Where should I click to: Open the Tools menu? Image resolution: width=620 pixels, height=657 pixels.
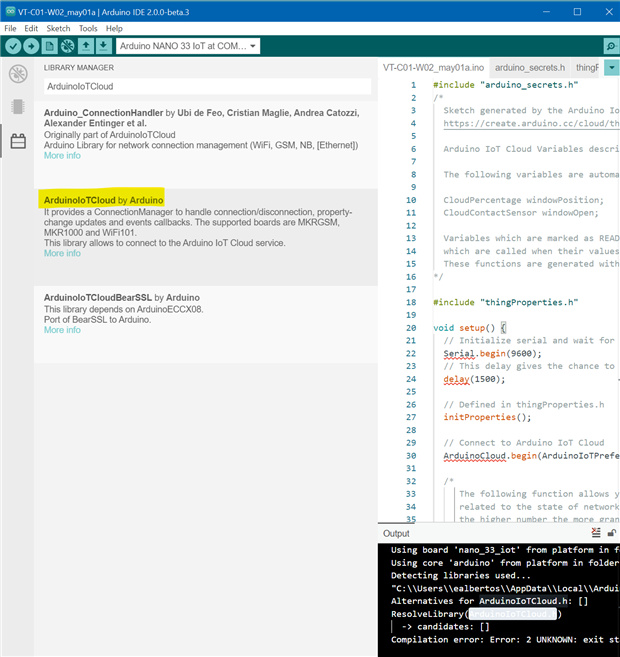[88, 29]
